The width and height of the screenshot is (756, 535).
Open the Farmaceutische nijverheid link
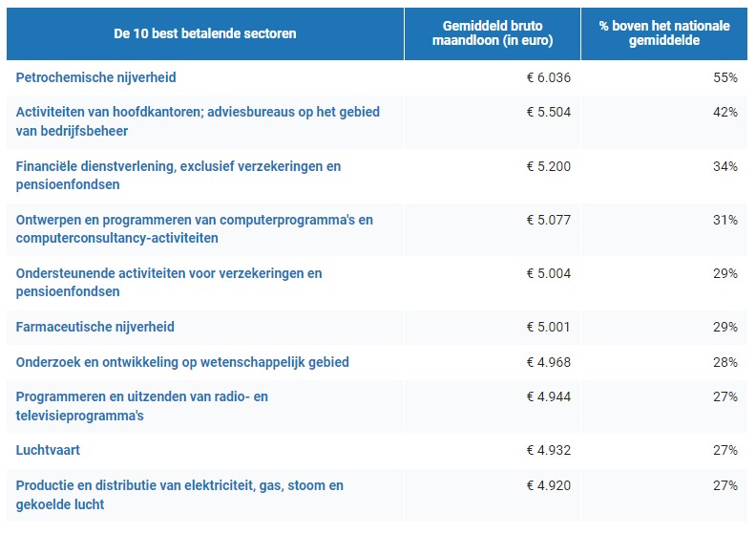tap(95, 327)
